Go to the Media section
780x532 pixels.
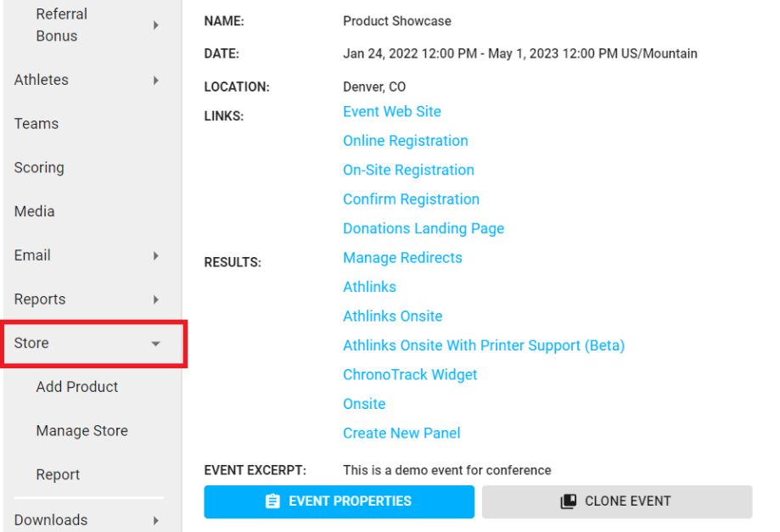coord(35,212)
